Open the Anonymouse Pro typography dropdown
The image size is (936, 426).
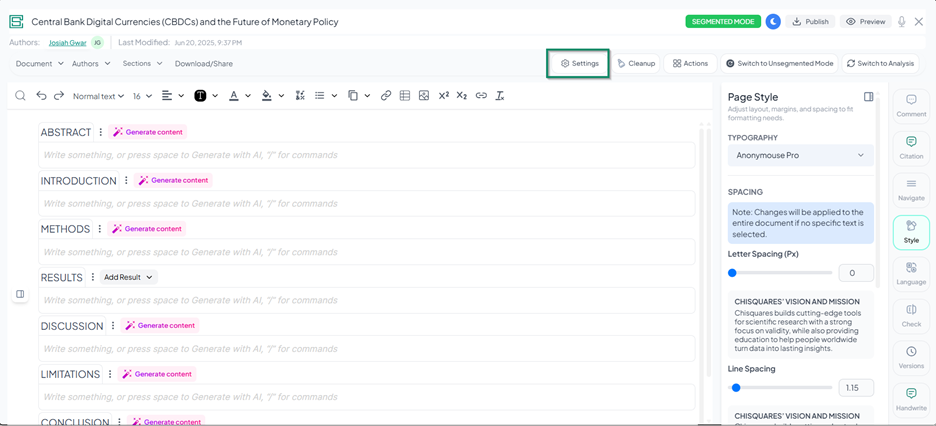pos(800,155)
